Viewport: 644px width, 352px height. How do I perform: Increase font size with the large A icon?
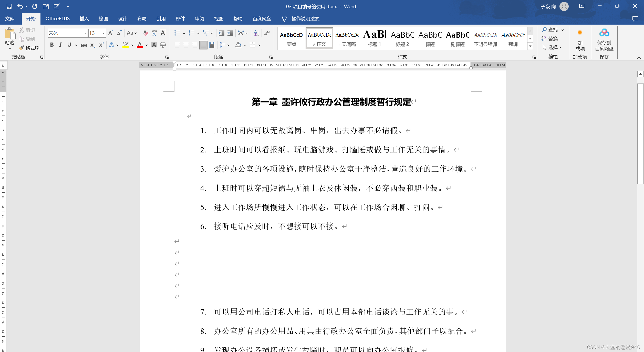coord(110,33)
